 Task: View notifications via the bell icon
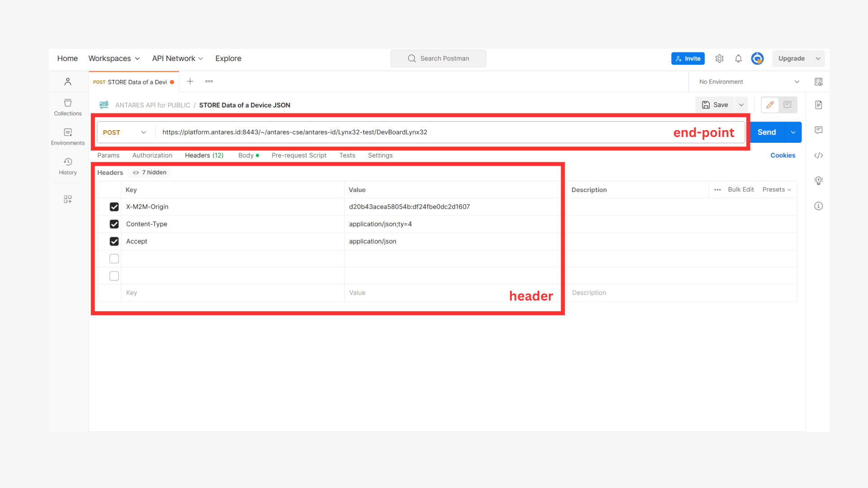point(738,58)
